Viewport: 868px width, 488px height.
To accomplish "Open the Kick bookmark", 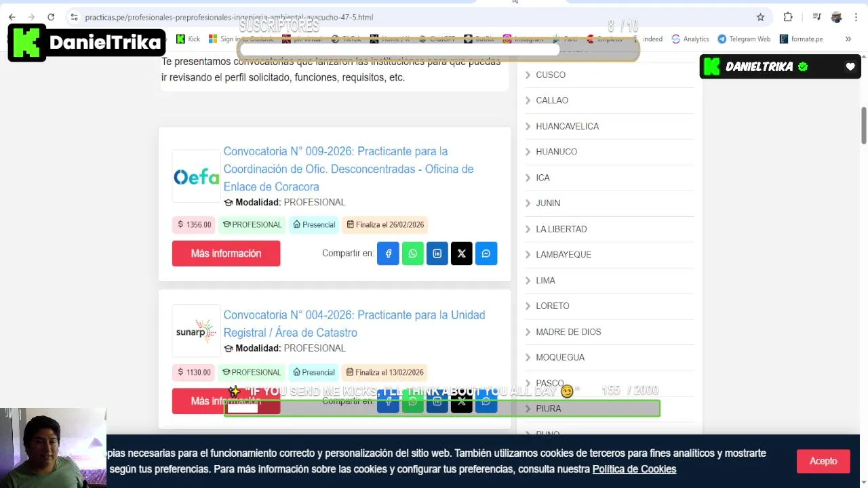I will coord(188,39).
